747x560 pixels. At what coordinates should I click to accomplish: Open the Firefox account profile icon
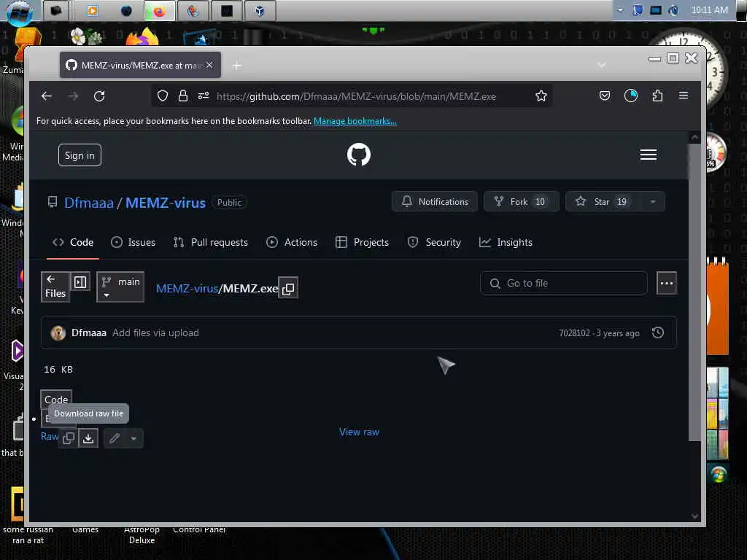click(631, 96)
